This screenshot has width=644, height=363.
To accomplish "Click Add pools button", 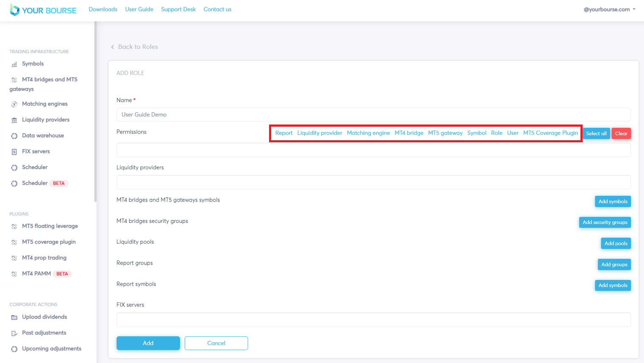I will tap(616, 244).
